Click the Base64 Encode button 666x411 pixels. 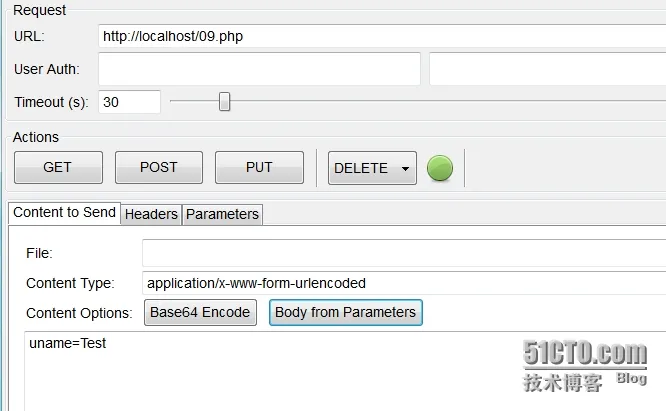tap(200, 312)
